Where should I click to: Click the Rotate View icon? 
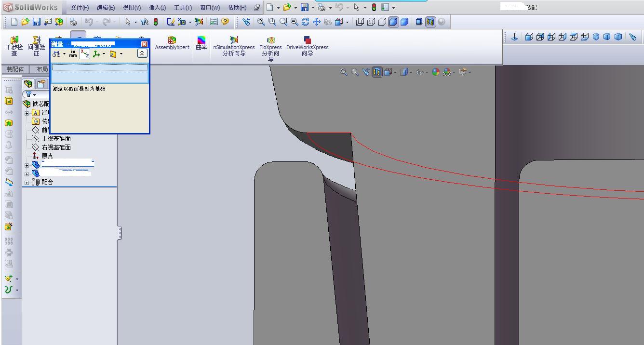click(305, 22)
